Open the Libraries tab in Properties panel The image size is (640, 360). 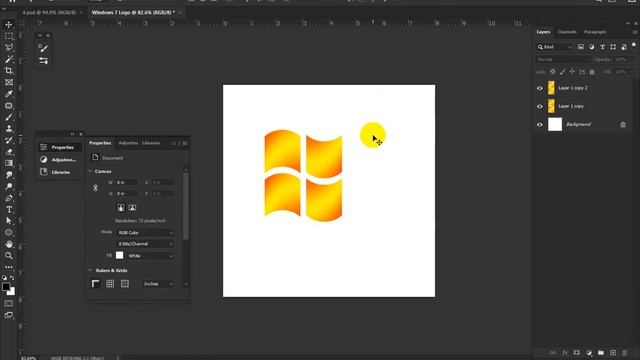(151, 143)
